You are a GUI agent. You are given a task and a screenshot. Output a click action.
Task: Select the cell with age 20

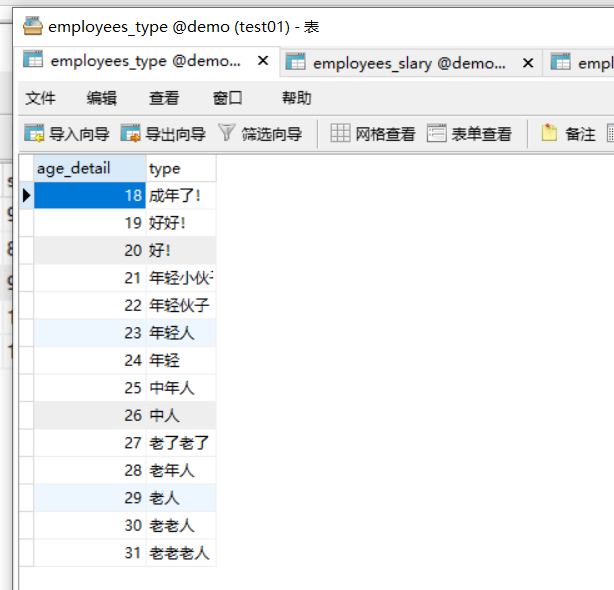pyautogui.click(x=90, y=251)
